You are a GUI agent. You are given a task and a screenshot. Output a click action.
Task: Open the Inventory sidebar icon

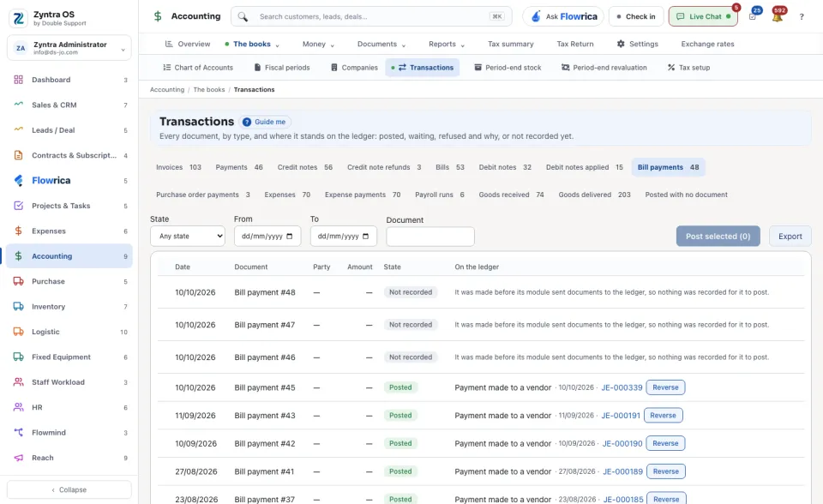(x=18, y=307)
